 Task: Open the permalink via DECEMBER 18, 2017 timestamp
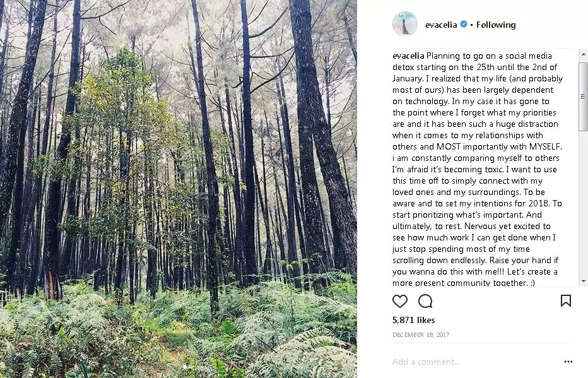coord(421,334)
